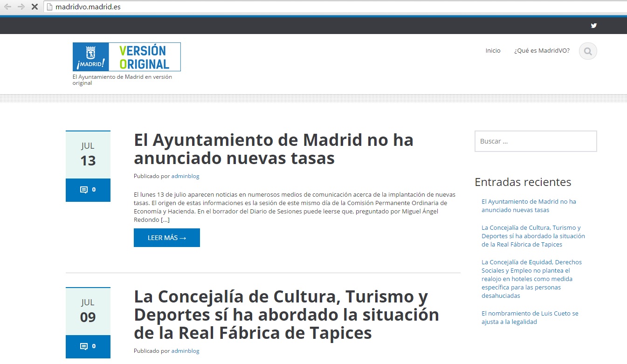Open sidebar link about nuevas tasas
627x364 pixels.
pos(529,206)
